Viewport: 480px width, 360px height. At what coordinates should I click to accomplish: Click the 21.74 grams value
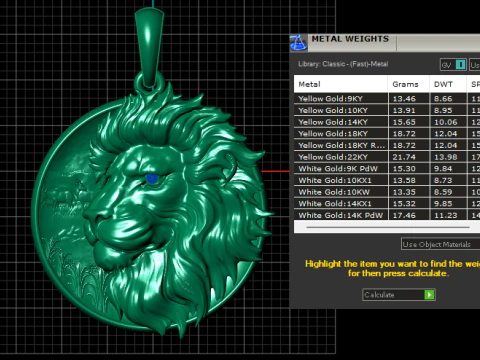404,157
